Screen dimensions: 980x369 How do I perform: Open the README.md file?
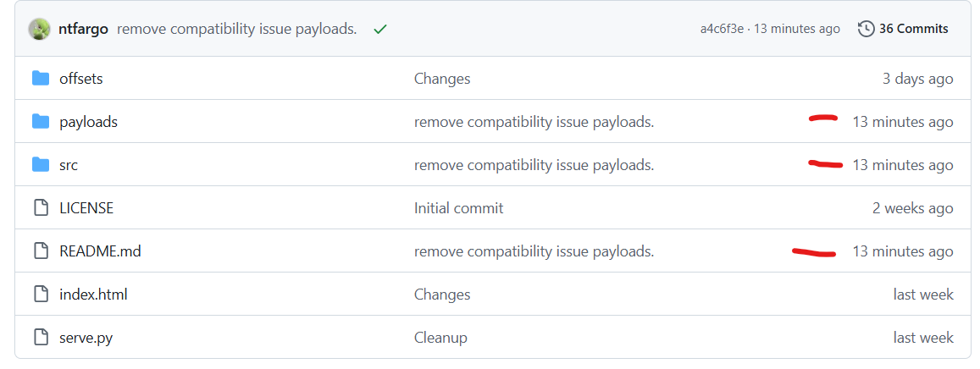tap(100, 251)
